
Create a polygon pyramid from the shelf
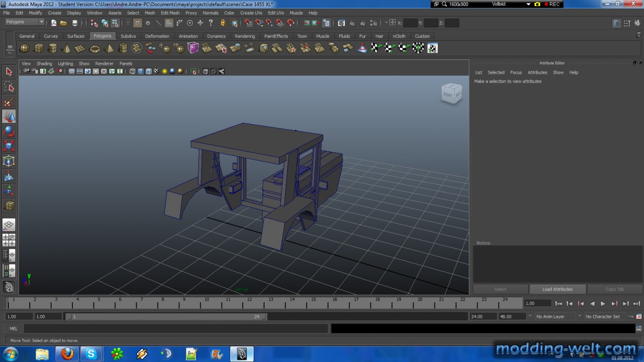tap(109, 48)
